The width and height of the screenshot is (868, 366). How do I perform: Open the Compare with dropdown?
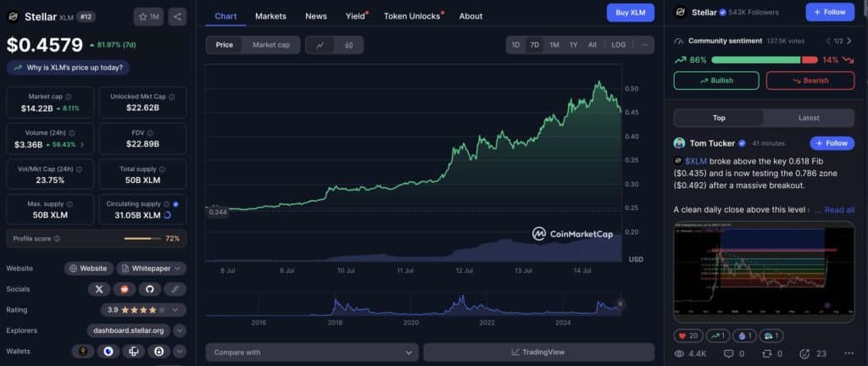click(312, 352)
